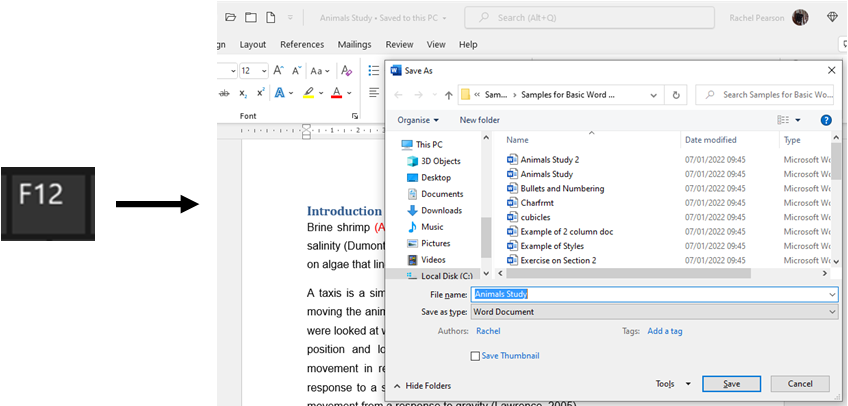Switch to the Mailings ribbon tab
Viewport: 848px width, 406px height.
point(354,45)
